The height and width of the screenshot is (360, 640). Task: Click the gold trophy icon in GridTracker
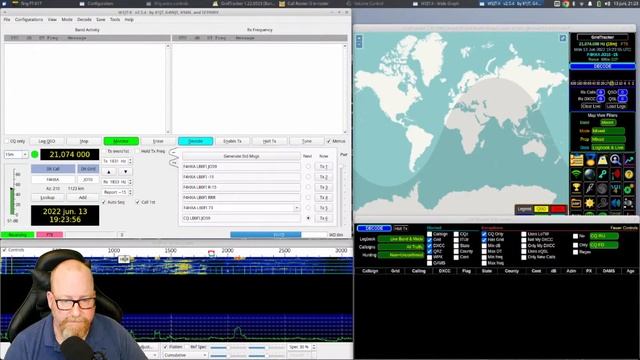[x=576, y=188]
